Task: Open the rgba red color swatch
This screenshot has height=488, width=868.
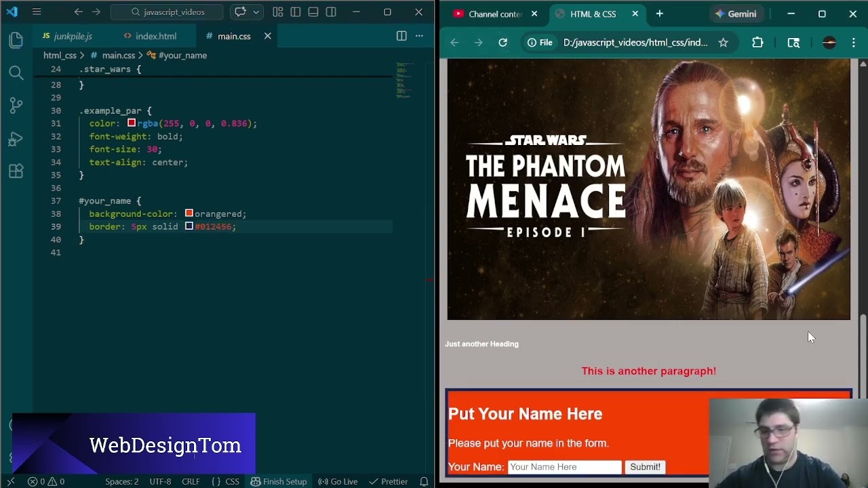Action: pyautogui.click(x=132, y=123)
